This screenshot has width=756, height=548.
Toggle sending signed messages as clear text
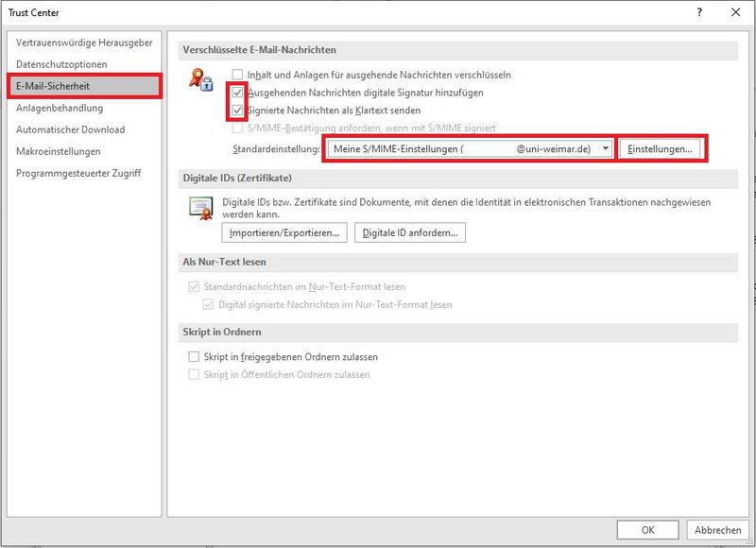[237, 110]
